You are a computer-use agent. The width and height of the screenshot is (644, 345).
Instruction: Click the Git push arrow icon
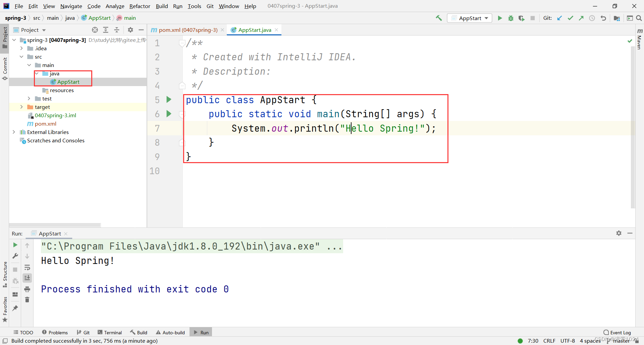581,18
